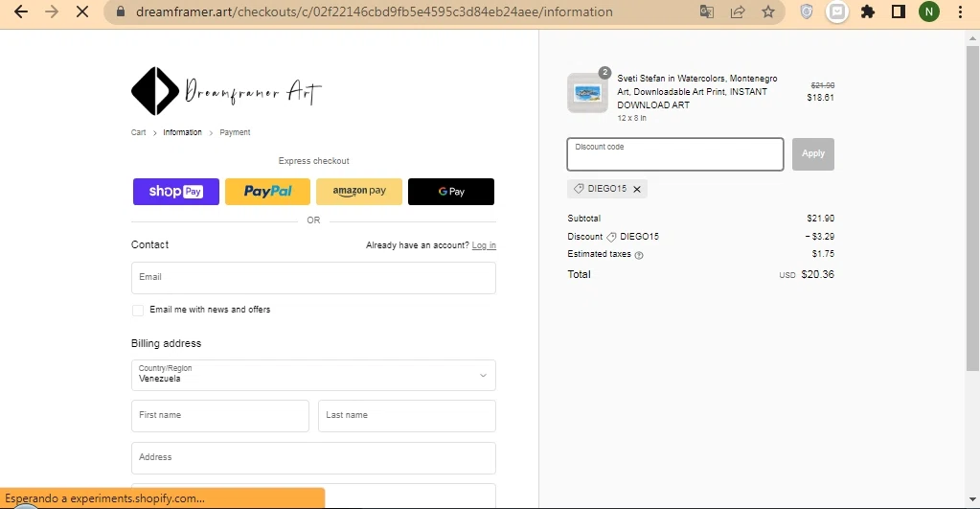
Task: Click the Apply discount button
Action: click(x=813, y=153)
